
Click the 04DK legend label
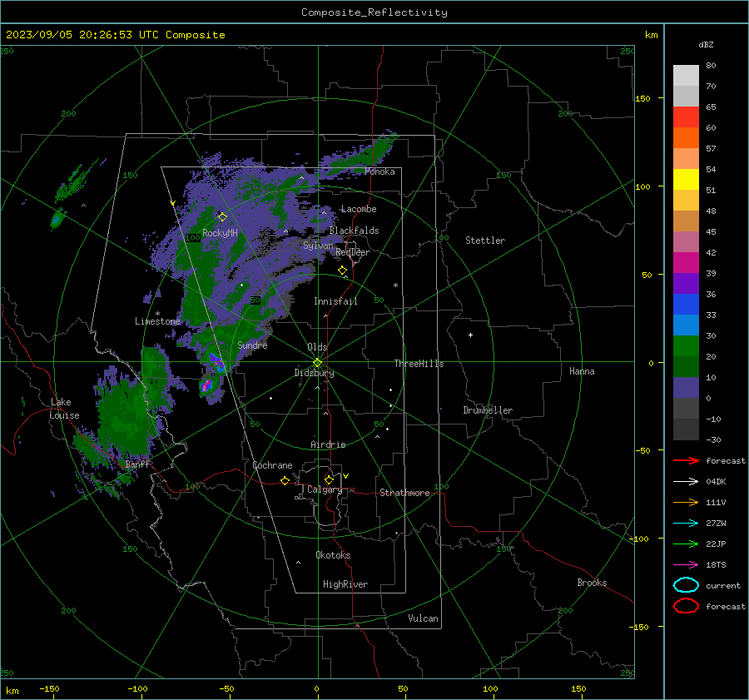click(716, 482)
